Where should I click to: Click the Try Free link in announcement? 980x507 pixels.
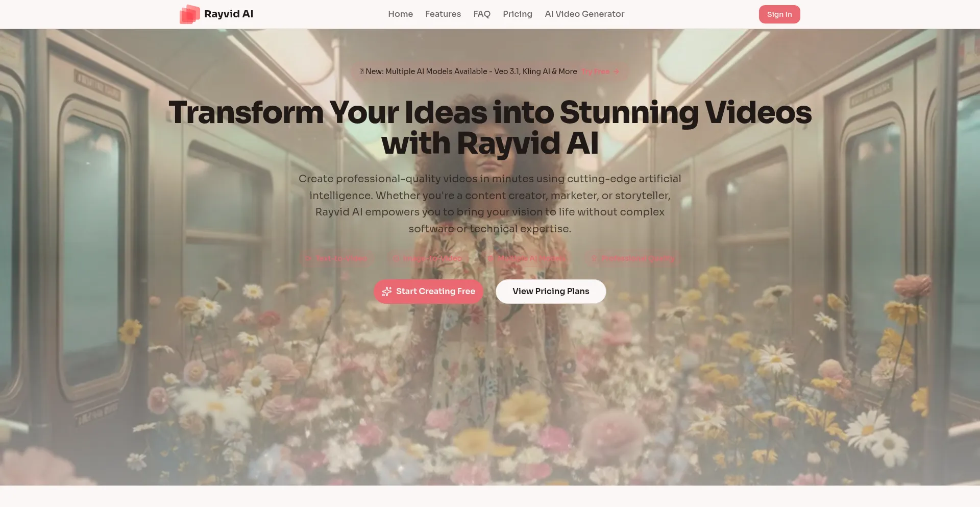click(595, 71)
